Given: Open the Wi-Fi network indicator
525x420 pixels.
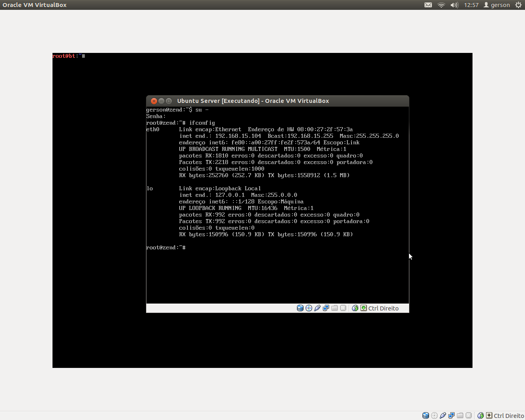Looking at the screenshot, I should click(x=441, y=5).
